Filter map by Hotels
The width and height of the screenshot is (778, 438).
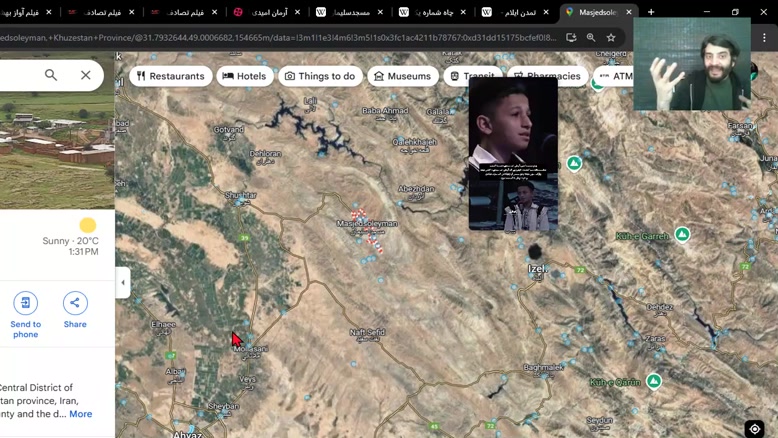(245, 76)
